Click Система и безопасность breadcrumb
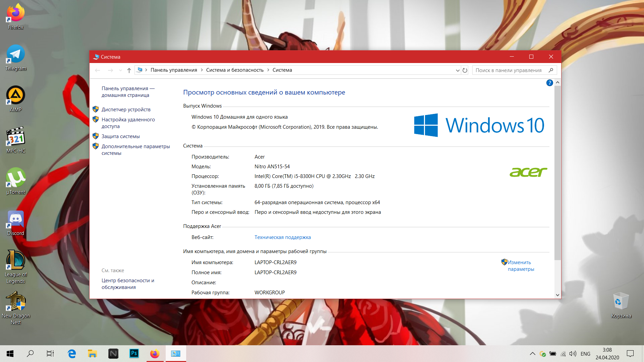This screenshot has height=362, width=644. (235, 70)
